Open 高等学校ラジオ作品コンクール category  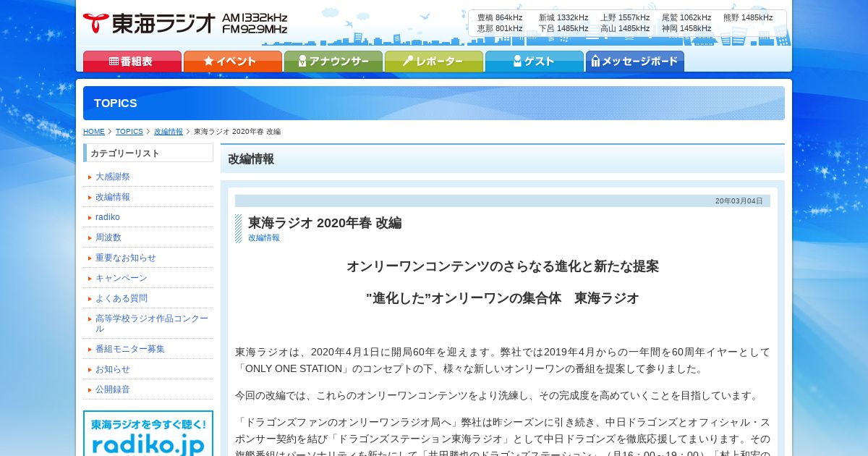coord(152,324)
